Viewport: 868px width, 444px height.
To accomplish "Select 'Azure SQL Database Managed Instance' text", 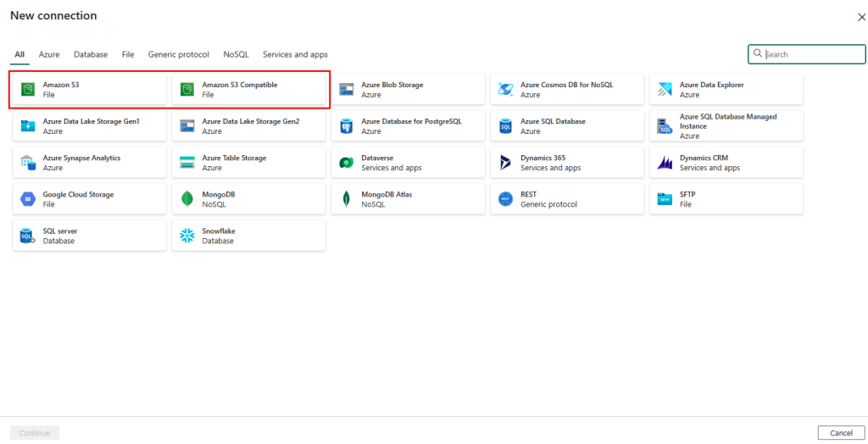I will coord(728,121).
